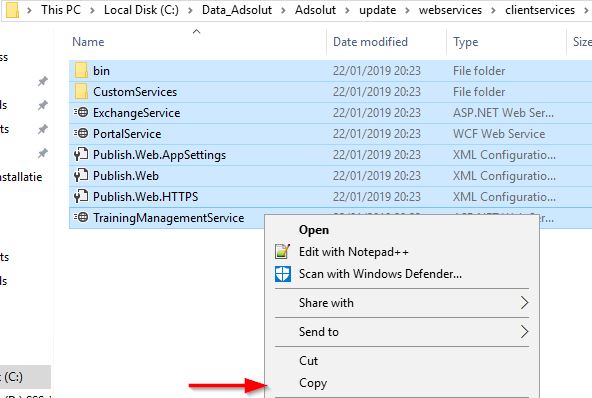
Task: Click the TrainingManagementService file icon
Action: pos(81,218)
